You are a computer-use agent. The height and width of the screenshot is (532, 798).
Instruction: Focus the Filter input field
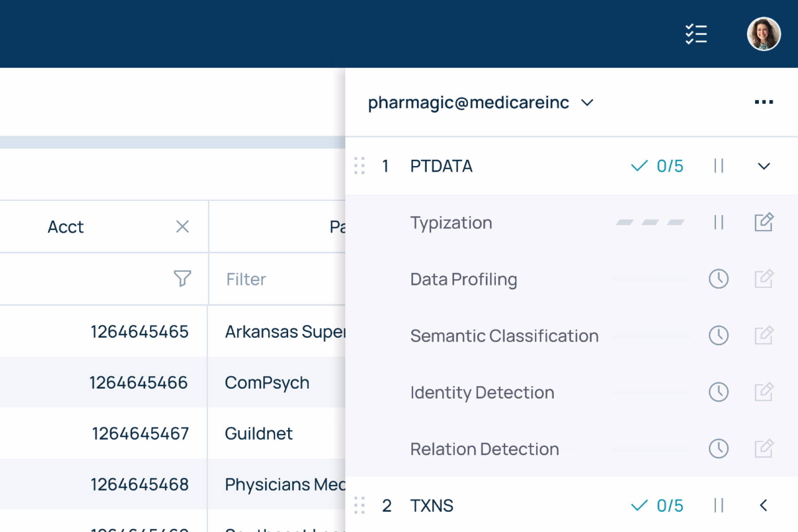[277, 279]
